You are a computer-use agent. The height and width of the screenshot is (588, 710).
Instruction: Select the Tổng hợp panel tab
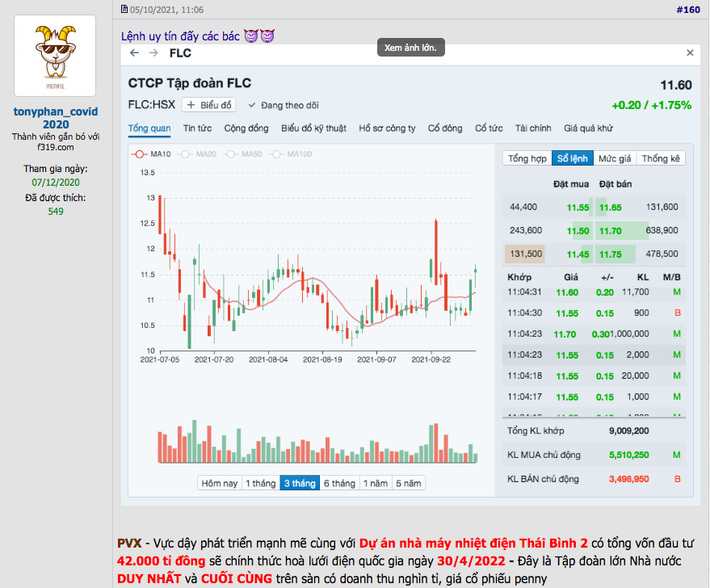[527, 158]
